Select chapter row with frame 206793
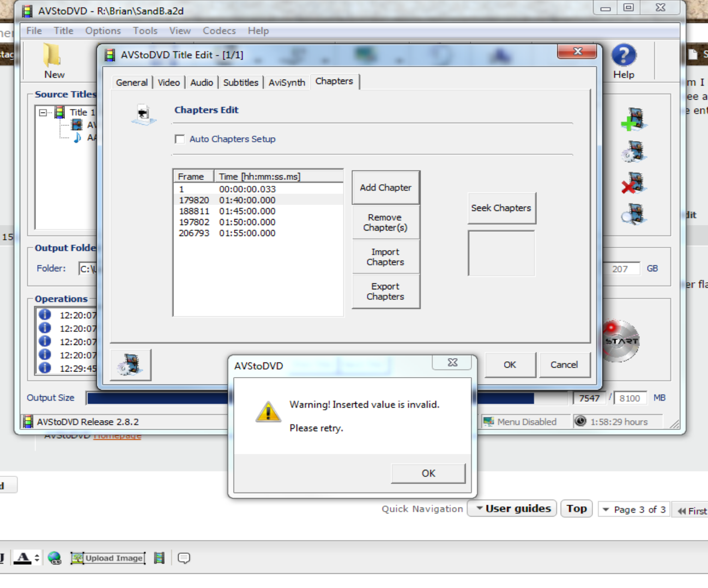Viewport: 708px width, 588px height. 258,233
